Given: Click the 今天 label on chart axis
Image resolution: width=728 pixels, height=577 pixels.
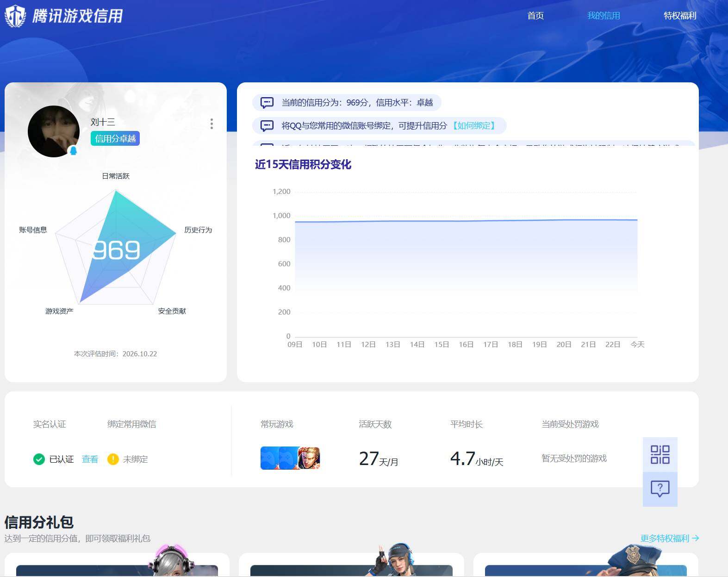Looking at the screenshot, I should 637,344.
